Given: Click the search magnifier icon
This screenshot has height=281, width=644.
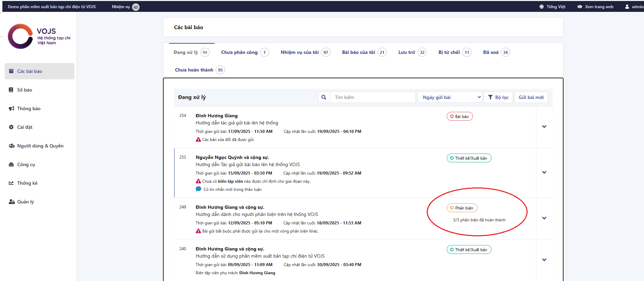Looking at the screenshot, I should point(324,97).
